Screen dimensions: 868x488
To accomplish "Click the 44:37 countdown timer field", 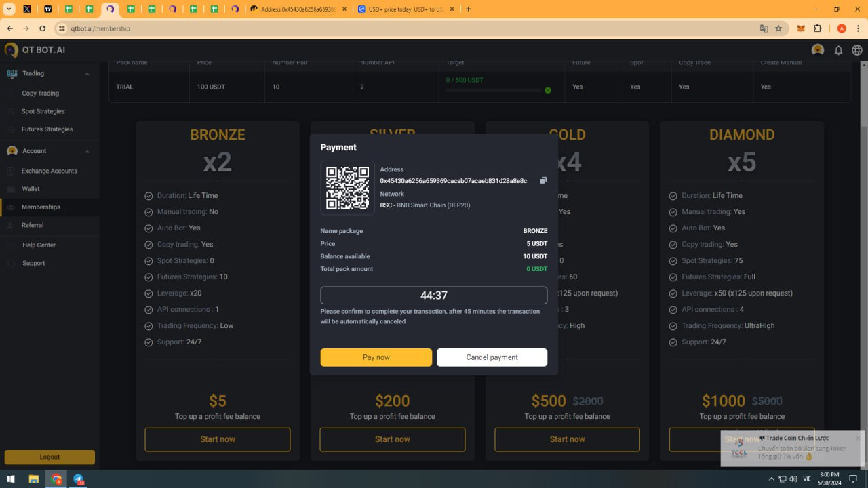I will pyautogui.click(x=434, y=296).
